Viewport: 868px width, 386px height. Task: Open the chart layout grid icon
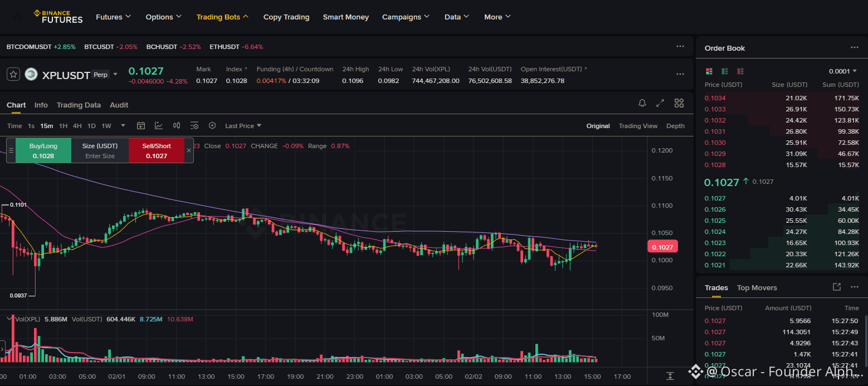(x=679, y=103)
